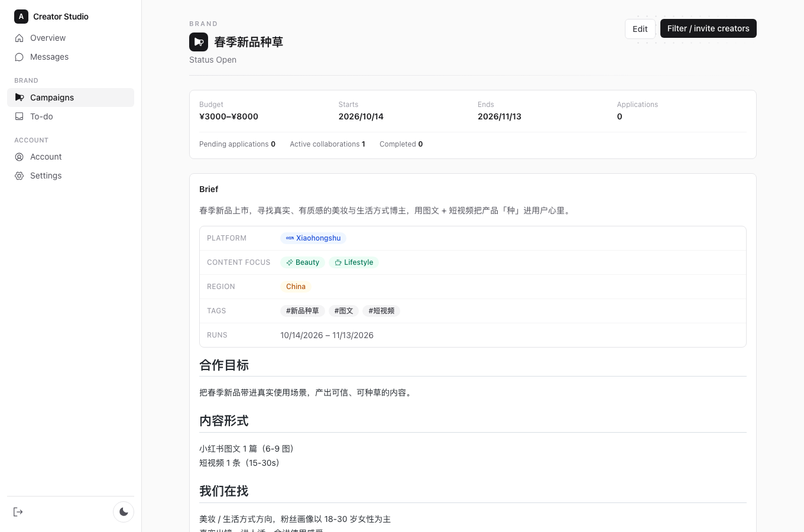Click the 内容形式 heading
Viewport: 804px width, 532px height.
[x=224, y=421]
